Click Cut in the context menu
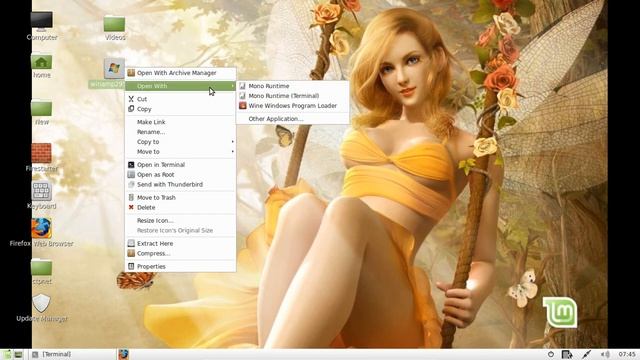This screenshot has height=360, width=640. point(180,99)
